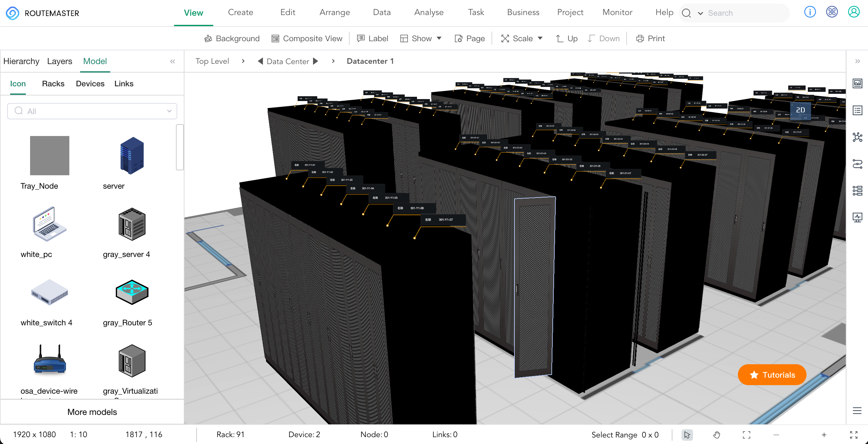
Task: Open the Help menu
Action: (664, 12)
